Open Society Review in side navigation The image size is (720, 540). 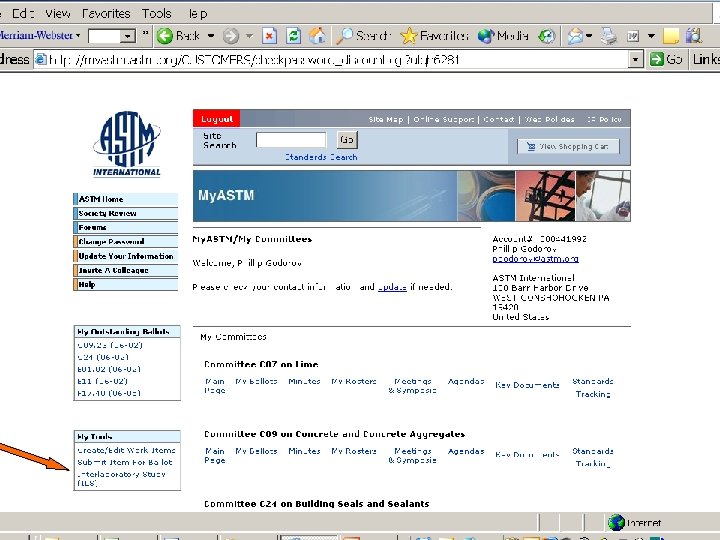126,214
